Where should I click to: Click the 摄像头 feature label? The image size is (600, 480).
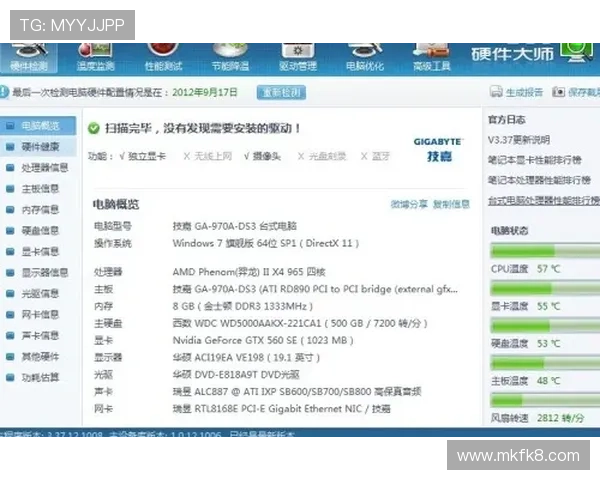[267, 156]
